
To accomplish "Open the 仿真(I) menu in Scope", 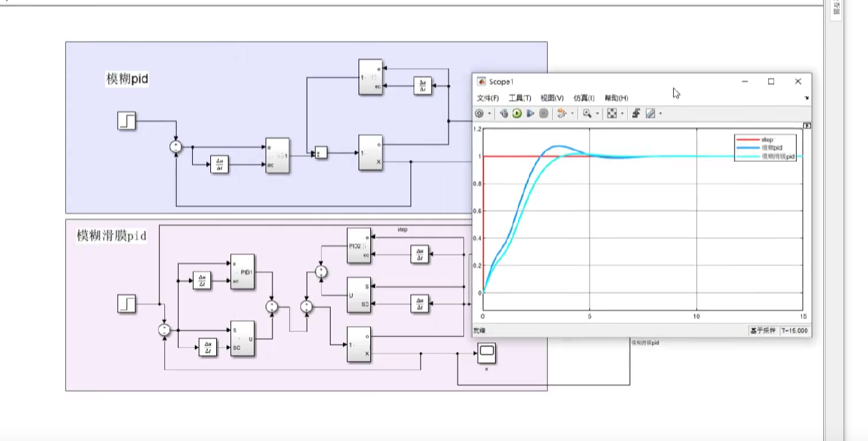I will click(x=584, y=98).
